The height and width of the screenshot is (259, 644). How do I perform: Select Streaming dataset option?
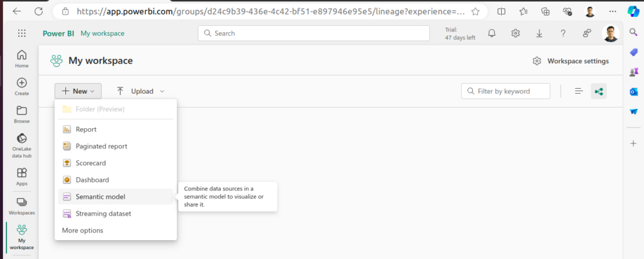103,214
